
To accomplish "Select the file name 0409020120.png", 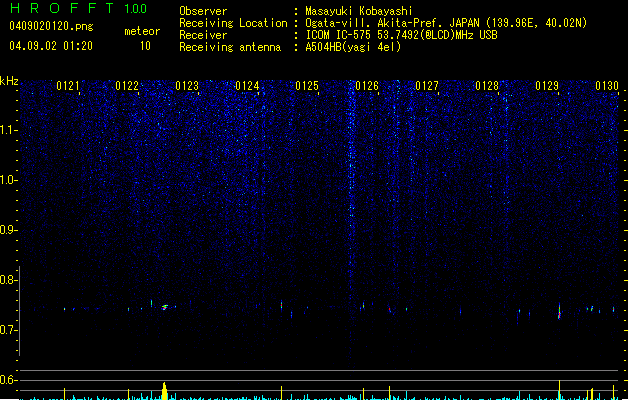I will pos(51,26).
